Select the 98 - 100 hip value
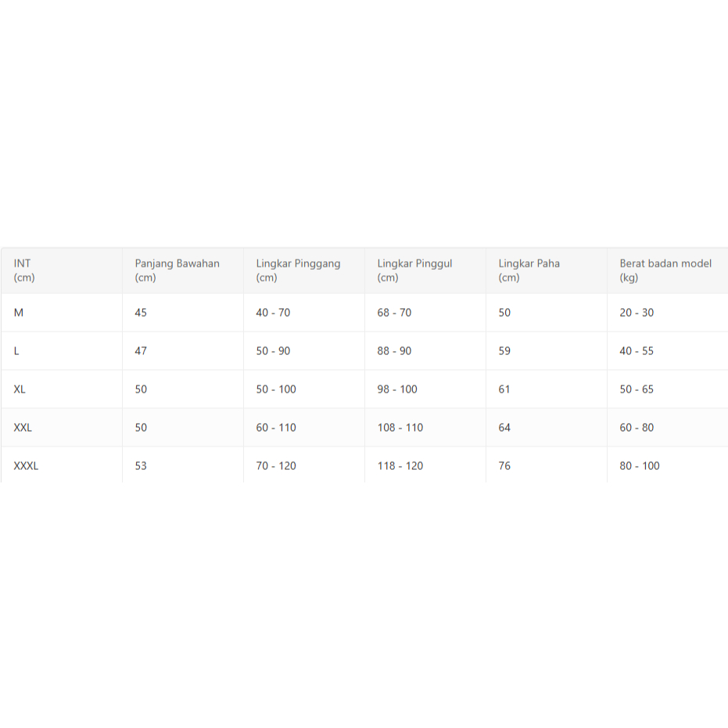 [397, 389]
